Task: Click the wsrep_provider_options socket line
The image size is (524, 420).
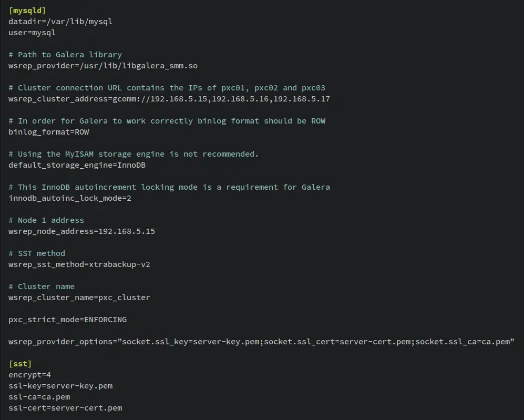Action: pos(261,342)
